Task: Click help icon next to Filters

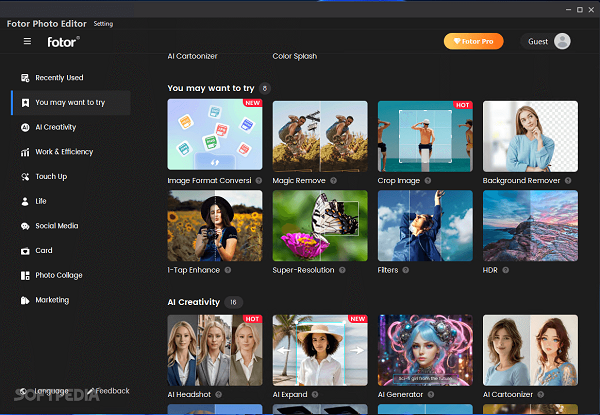Action: click(406, 270)
